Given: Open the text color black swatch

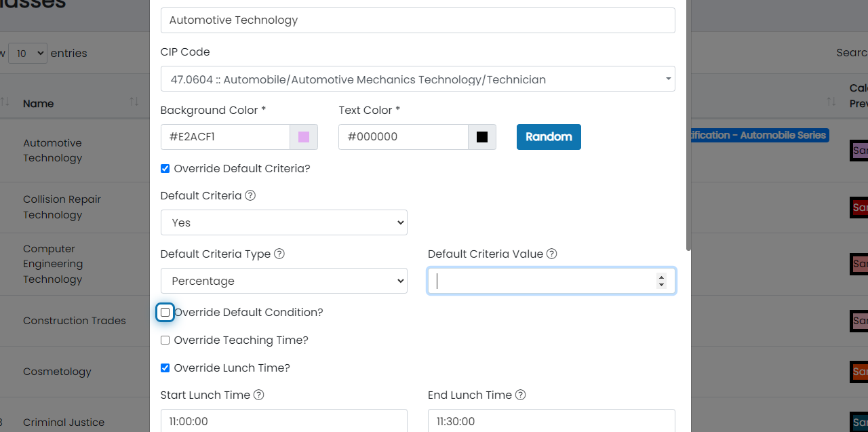Looking at the screenshot, I should 482,137.
